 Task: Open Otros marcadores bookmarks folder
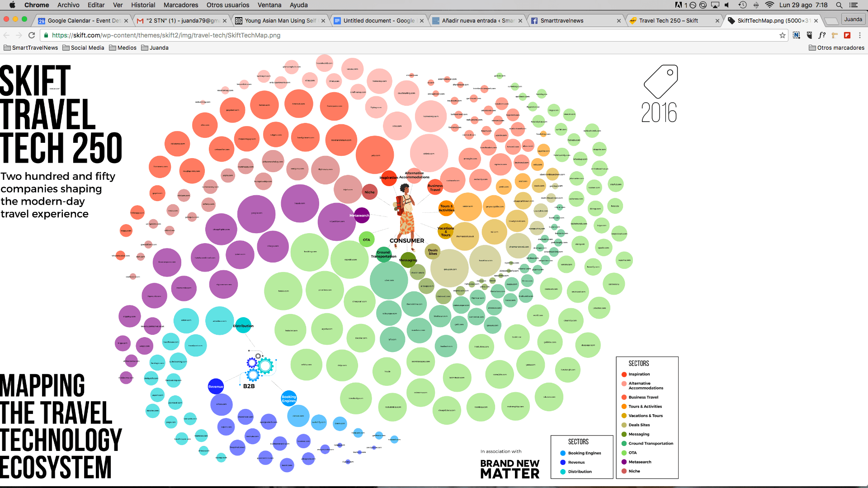(x=836, y=48)
